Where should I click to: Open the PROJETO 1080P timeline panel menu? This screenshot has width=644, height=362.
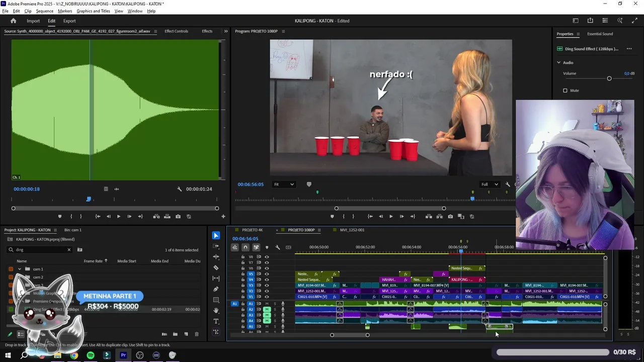pos(319,230)
